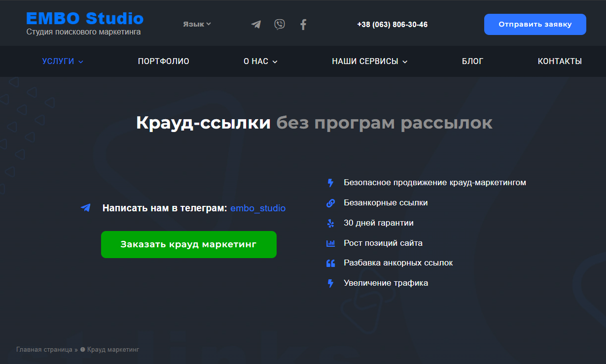
Task: Click the Viber icon in the header
Action: pyautogui.click(x=280, y=24)
